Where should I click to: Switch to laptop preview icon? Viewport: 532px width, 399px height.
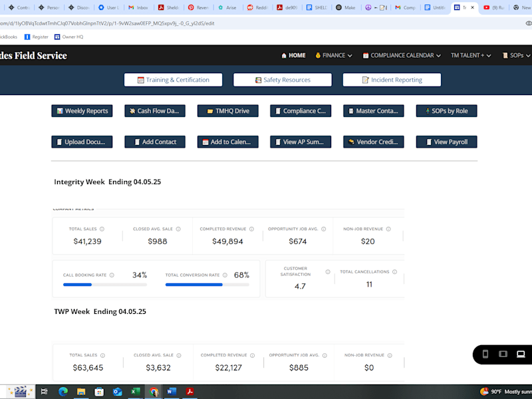coord(521,354)
